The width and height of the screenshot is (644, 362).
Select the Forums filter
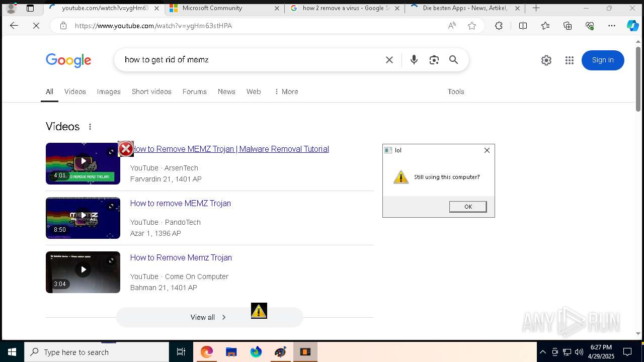tap(195, 92)
